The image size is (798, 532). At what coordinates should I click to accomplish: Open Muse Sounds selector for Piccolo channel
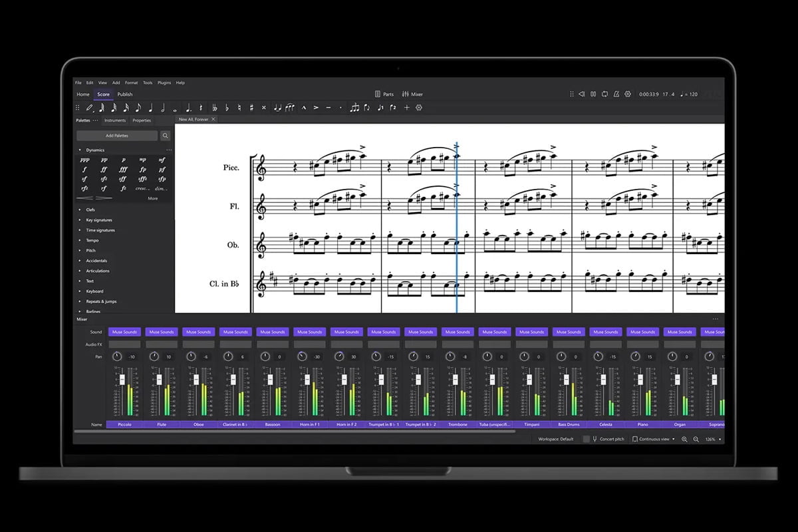coord(124,332)
